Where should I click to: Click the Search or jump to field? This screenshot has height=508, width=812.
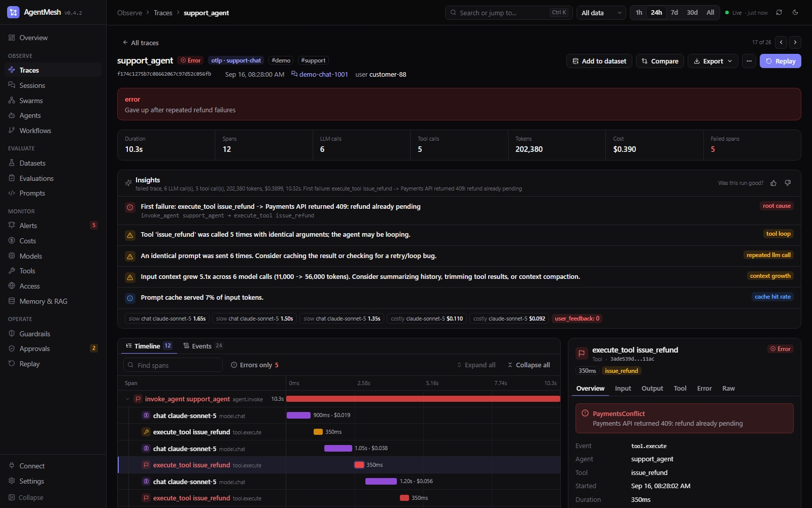coord(509,13)
